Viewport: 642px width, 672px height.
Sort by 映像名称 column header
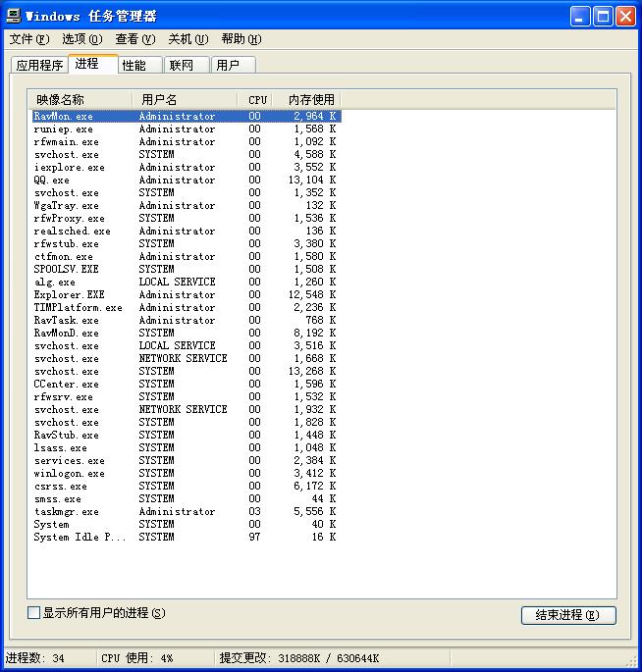tap(80, 100)
